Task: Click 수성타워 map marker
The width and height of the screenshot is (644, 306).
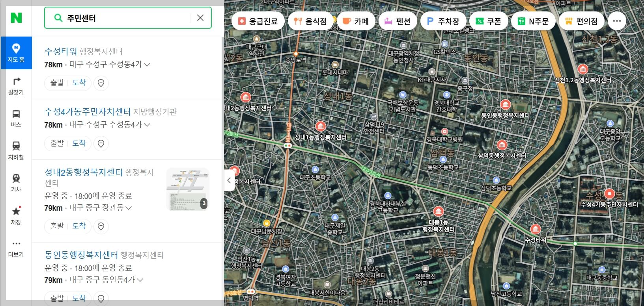Action: point(536,229)
